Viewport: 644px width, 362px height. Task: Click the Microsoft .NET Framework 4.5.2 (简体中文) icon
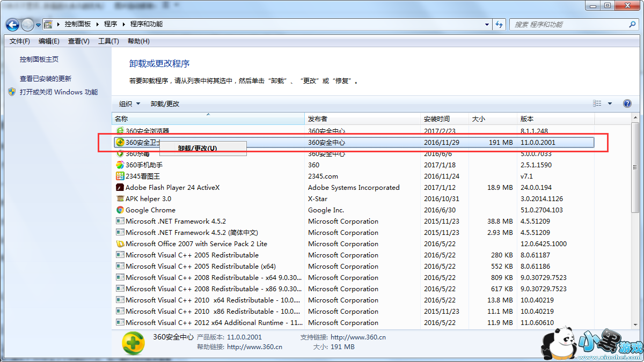click(x=120, y=233)
